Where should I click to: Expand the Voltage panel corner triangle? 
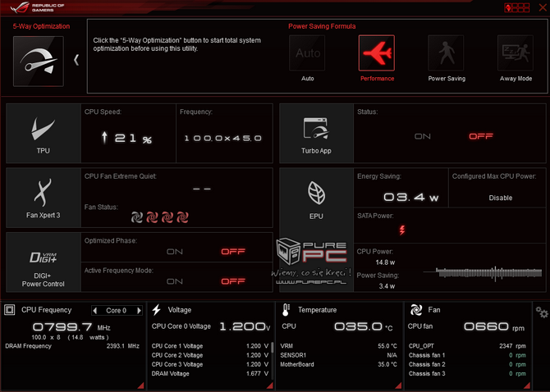[270, 385]
